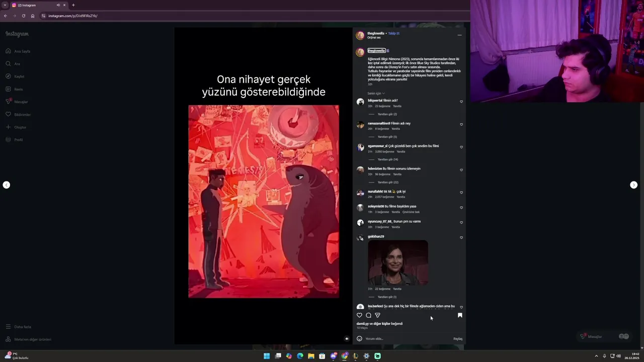Like bilqwertal's comment
The image size is (644, 362).
pos(461,102)
